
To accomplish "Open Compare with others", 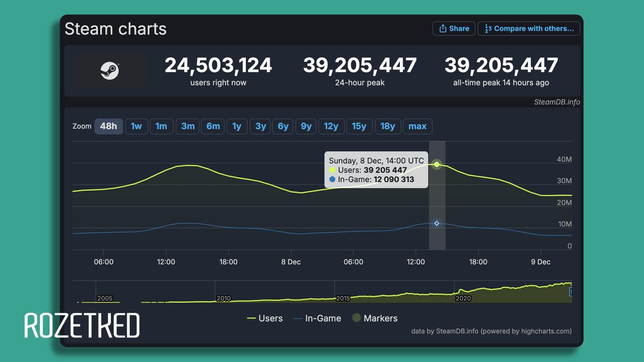I will 529,29.
